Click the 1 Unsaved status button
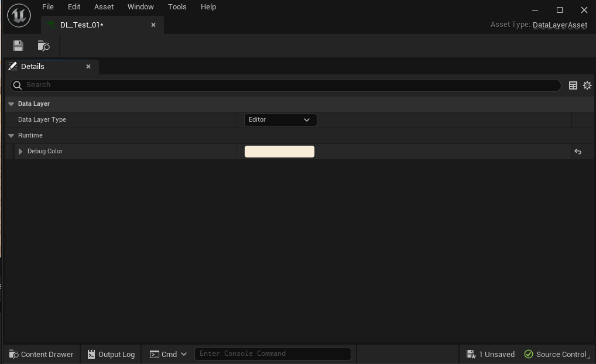 tap(491, 354)
